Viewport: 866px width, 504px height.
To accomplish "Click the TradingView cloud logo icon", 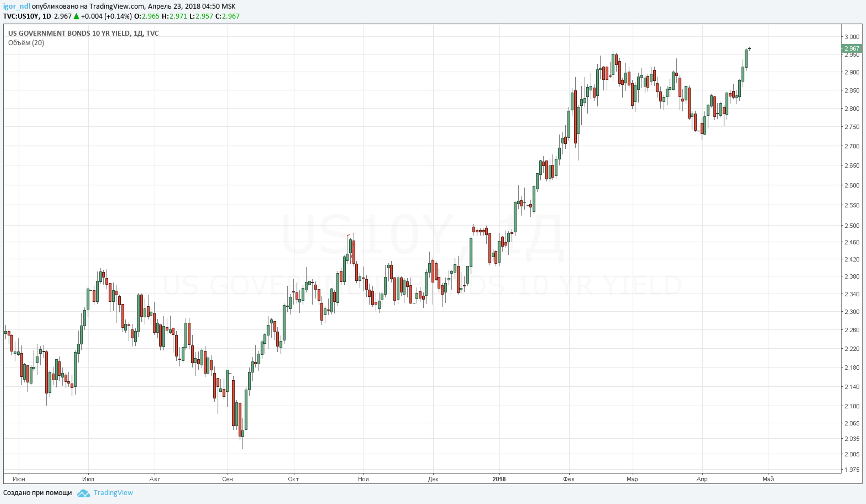I will [x=84, y=493].
